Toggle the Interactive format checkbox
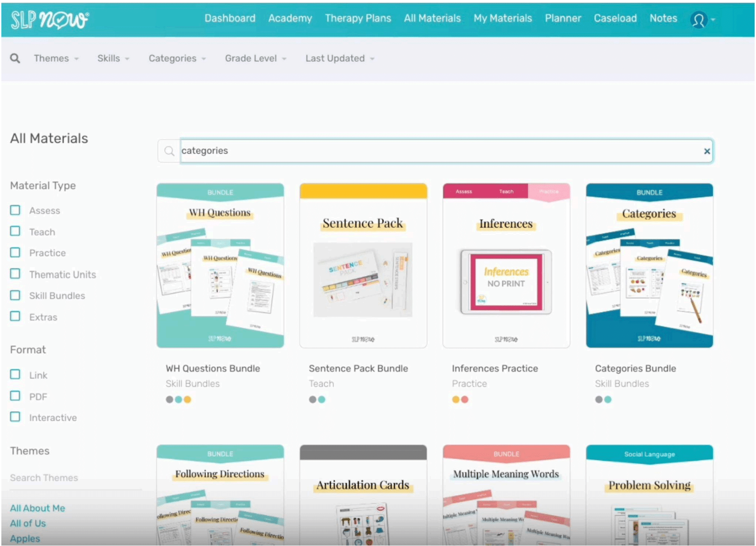This screenshot has height=546, width=756. coord(15,417)
